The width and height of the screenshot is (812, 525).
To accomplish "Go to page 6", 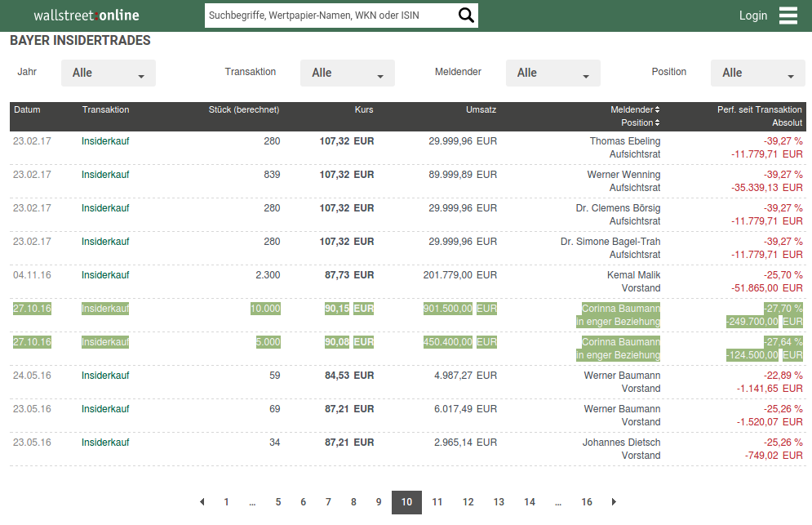I will point(303,502).
